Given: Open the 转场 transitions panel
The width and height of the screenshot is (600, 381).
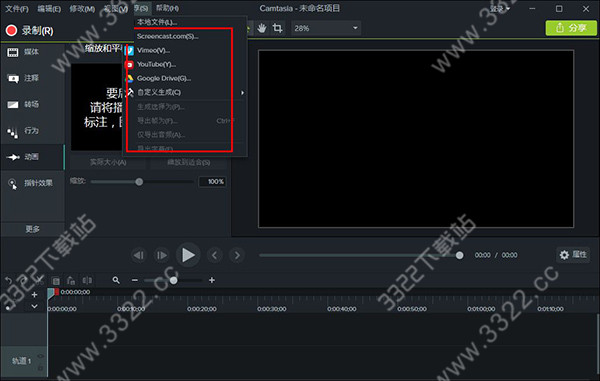Looking at the screenshot, I should coord(32,104).
